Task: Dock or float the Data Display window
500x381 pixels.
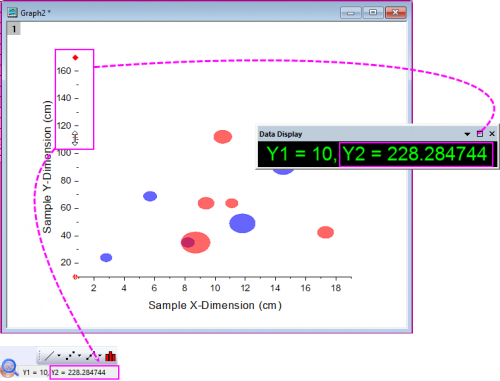Action: (x=480, y=134)
